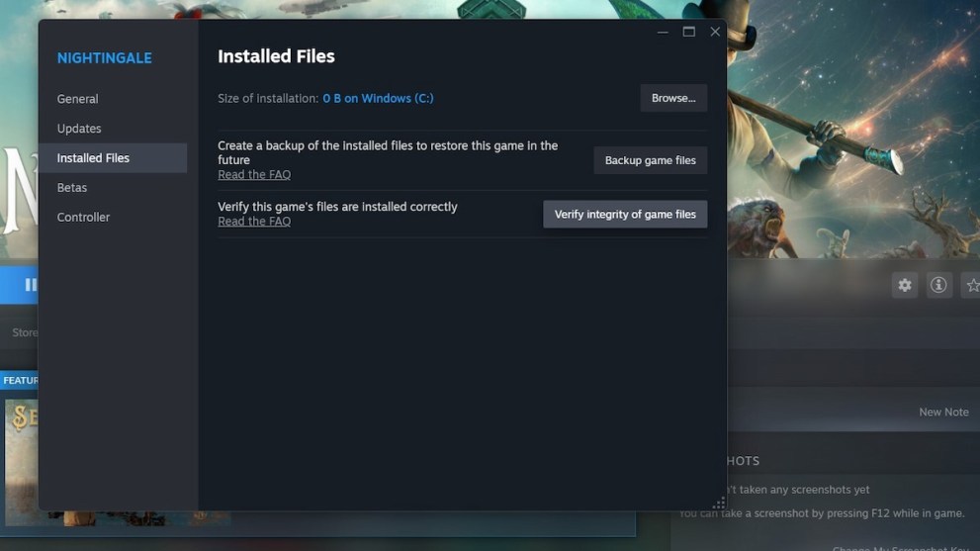Go to the Betas section
The width and height of the screenshot is (980, 551).
click(72, 188)
